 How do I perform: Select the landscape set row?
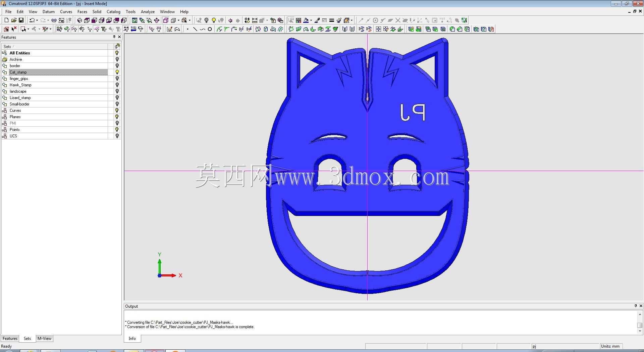(55, 91)
